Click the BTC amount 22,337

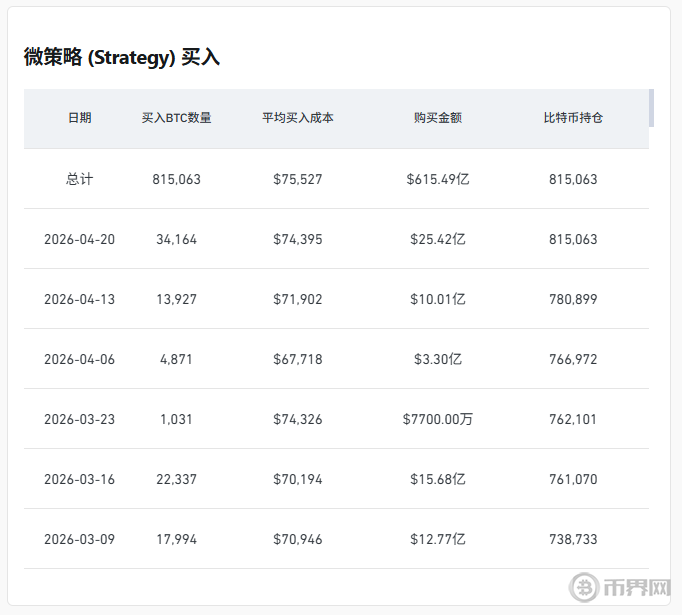coord(176,479)
